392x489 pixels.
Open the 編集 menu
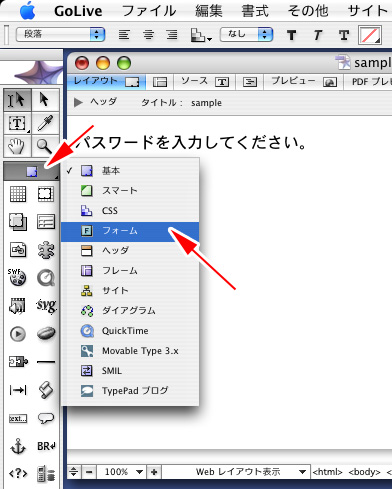point(209,11)
